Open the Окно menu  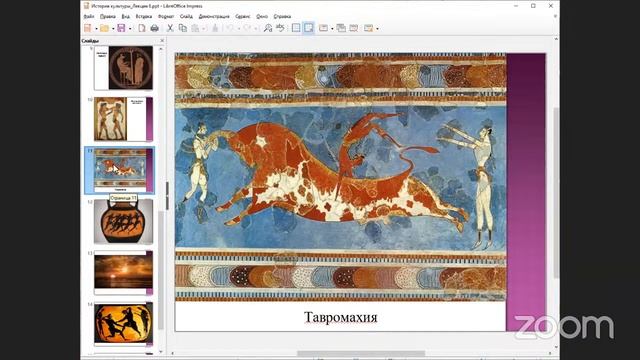tap(262, 17)
